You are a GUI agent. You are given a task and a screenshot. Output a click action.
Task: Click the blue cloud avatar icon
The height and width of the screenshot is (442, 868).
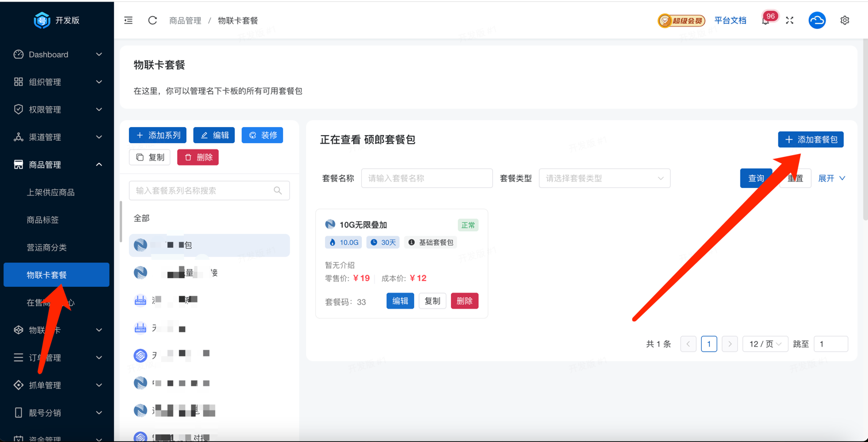pos(817,20)
